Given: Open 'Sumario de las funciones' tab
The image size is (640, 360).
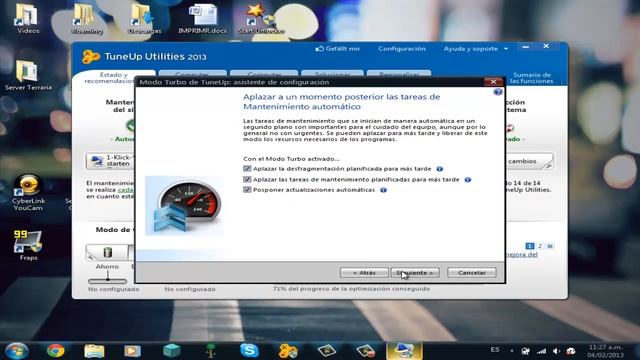Looking at the screenshot, I should (x=531, y=78).
